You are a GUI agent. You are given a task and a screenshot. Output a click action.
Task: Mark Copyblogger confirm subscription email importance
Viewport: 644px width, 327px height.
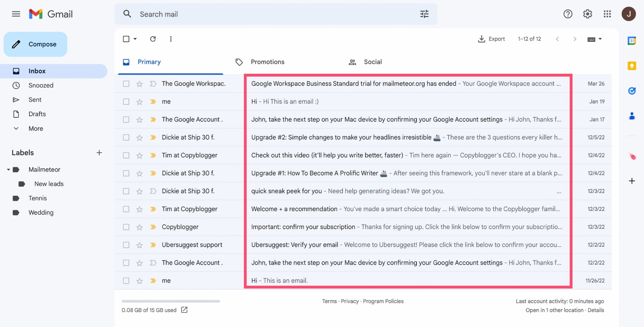point(153,227)
